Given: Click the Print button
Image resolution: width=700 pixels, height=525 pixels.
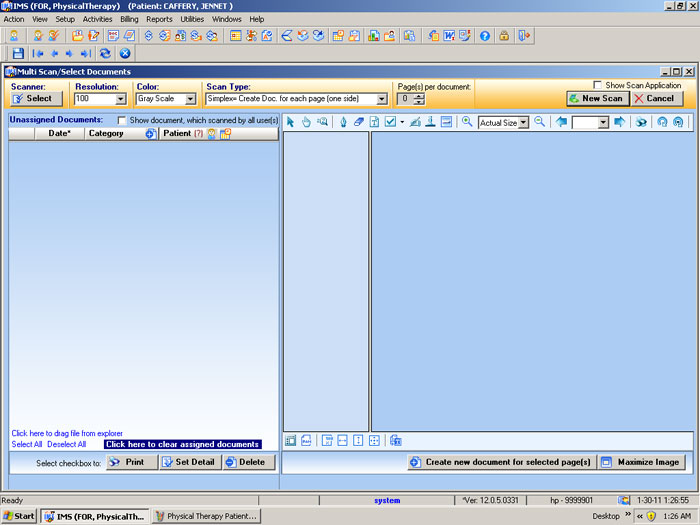Looking at the screenshot, I should click(x=132, y=462).
